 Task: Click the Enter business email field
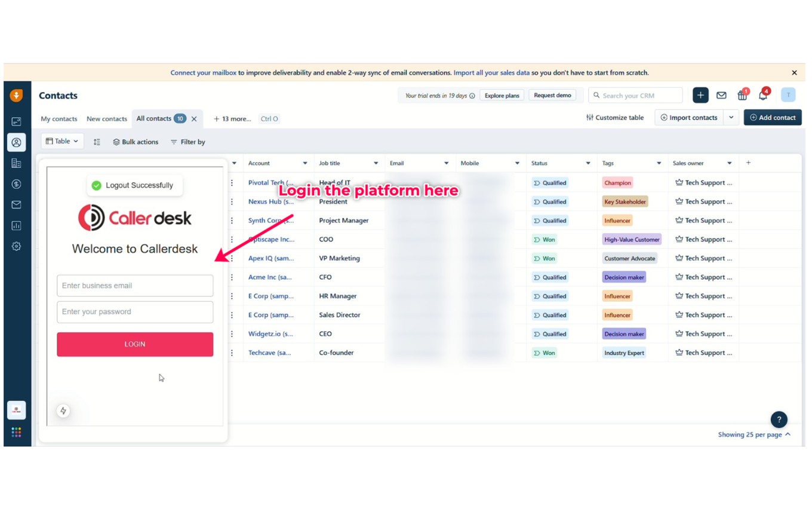135,286
